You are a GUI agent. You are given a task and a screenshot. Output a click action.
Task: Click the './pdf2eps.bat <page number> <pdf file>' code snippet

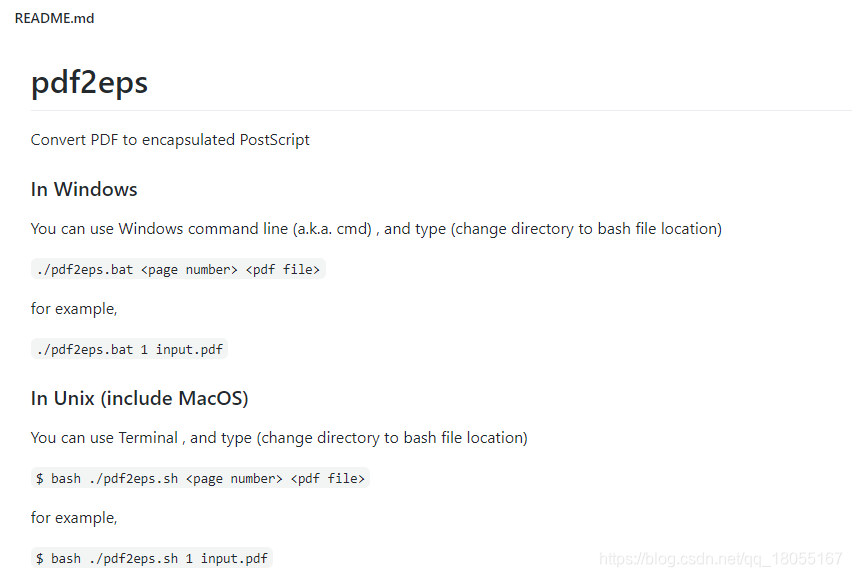tap(178, 269)
